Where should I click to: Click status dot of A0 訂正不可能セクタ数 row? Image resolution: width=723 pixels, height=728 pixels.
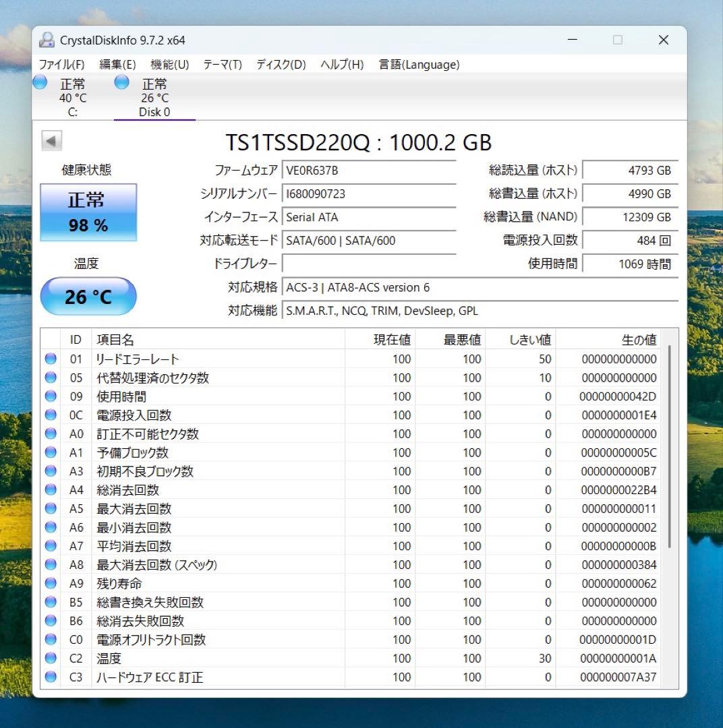tap(51, 433)
